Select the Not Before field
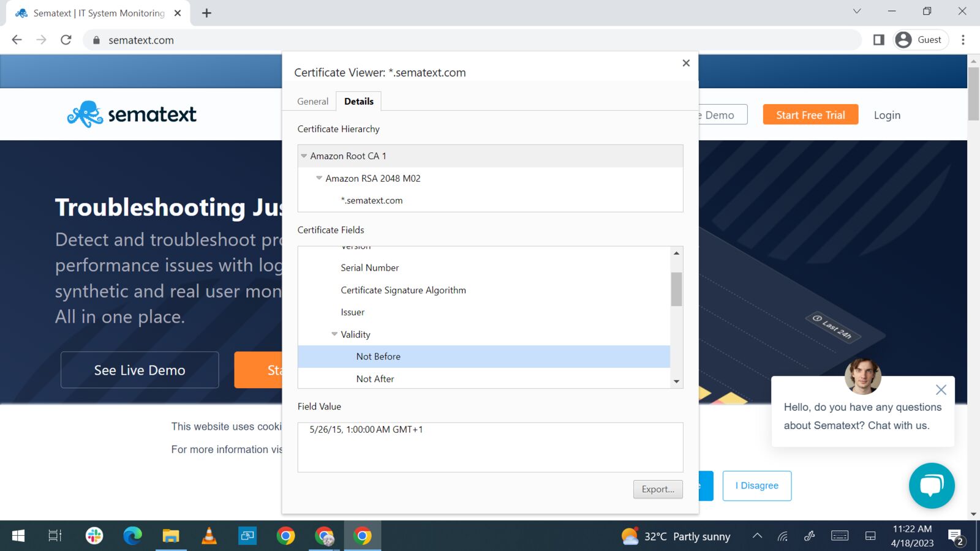This screenshot has height=551, width=980. [x=484, y=356]
